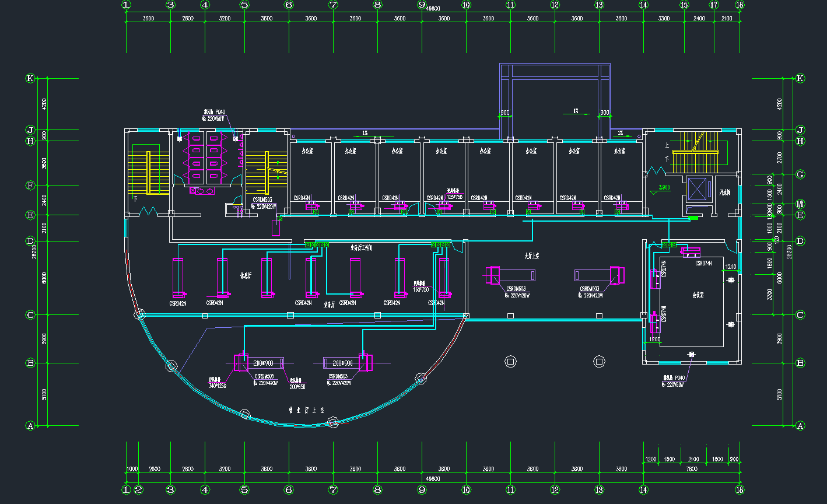Select axis bubble 18 at top right
827x504 pixels.
coord(740,5)
